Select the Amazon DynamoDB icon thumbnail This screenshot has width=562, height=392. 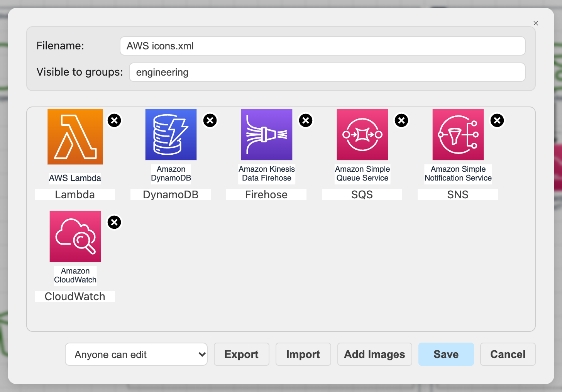click(171, 135)
